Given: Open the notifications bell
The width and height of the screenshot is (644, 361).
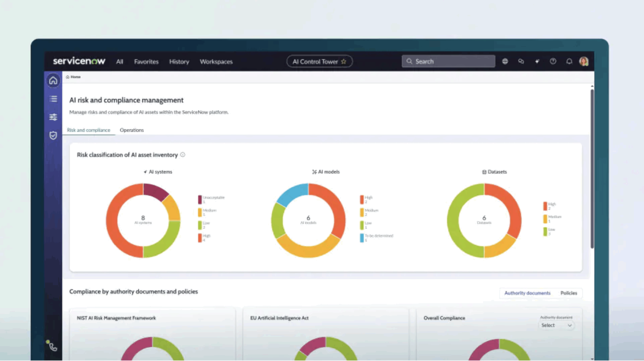Looking at the screenshot, I should (569, 61).
